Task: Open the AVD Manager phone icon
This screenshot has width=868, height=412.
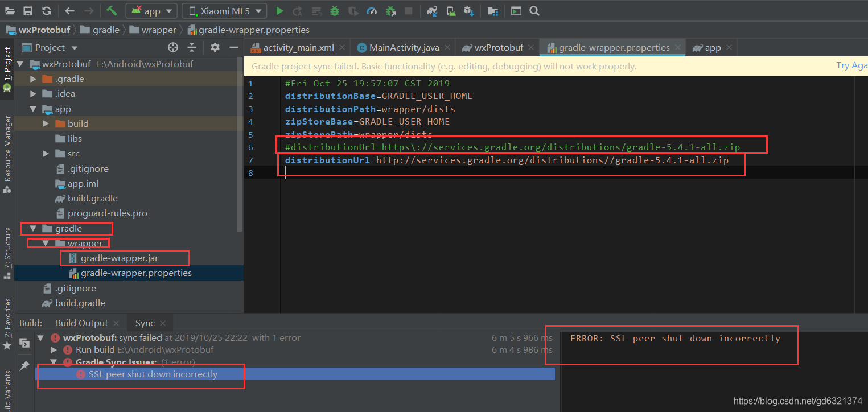Action: pyautogui.click(x=452, y=10)
